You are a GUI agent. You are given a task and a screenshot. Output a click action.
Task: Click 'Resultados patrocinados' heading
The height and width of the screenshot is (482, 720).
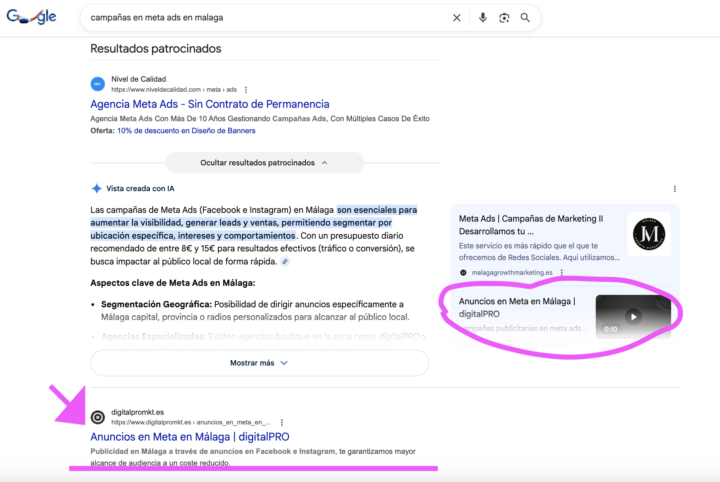pos(156,49)
